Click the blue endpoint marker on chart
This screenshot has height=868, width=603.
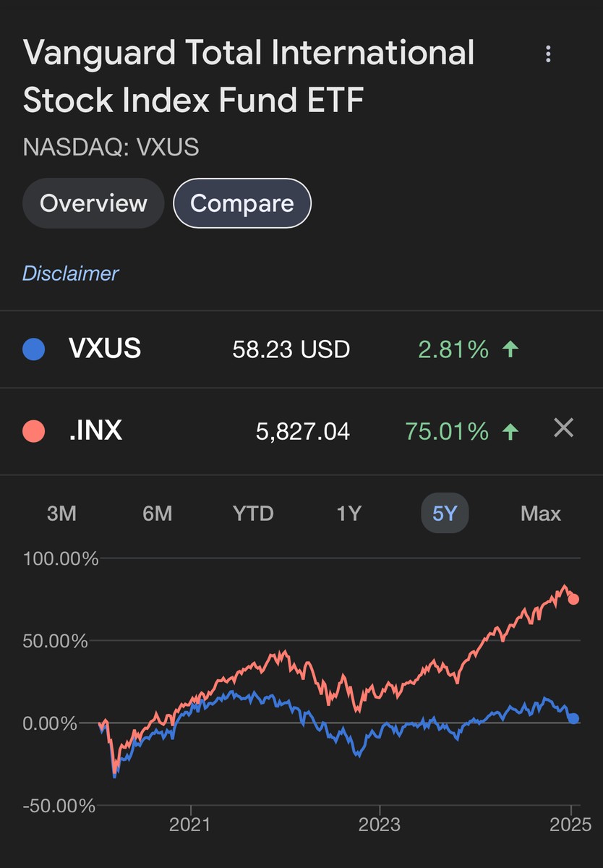click(x=573, y=718)
